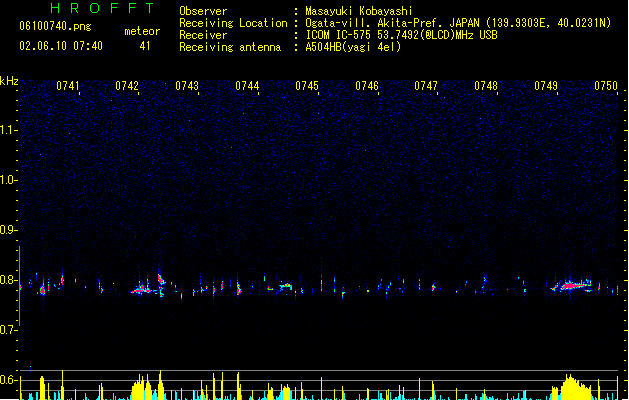Viewport: 629px width, 400px height.
Task: Click the 0750 time marker
Action: point(606,86)
